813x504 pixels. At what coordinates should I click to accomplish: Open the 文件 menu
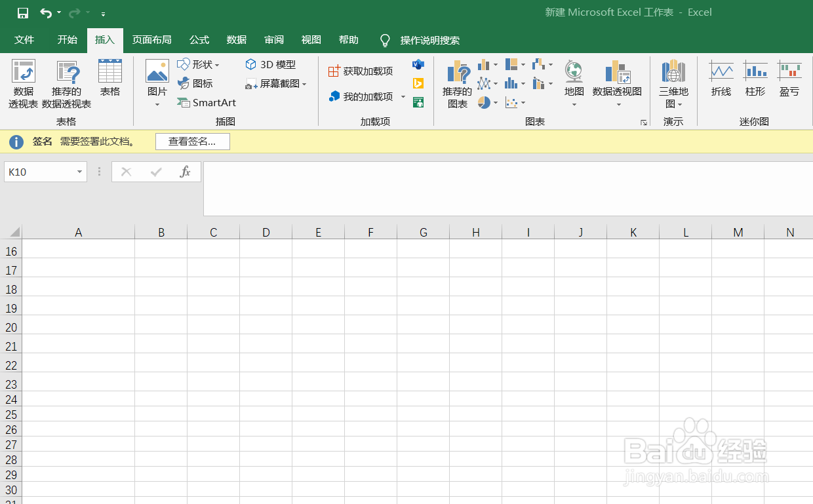(x=24, y=40)
